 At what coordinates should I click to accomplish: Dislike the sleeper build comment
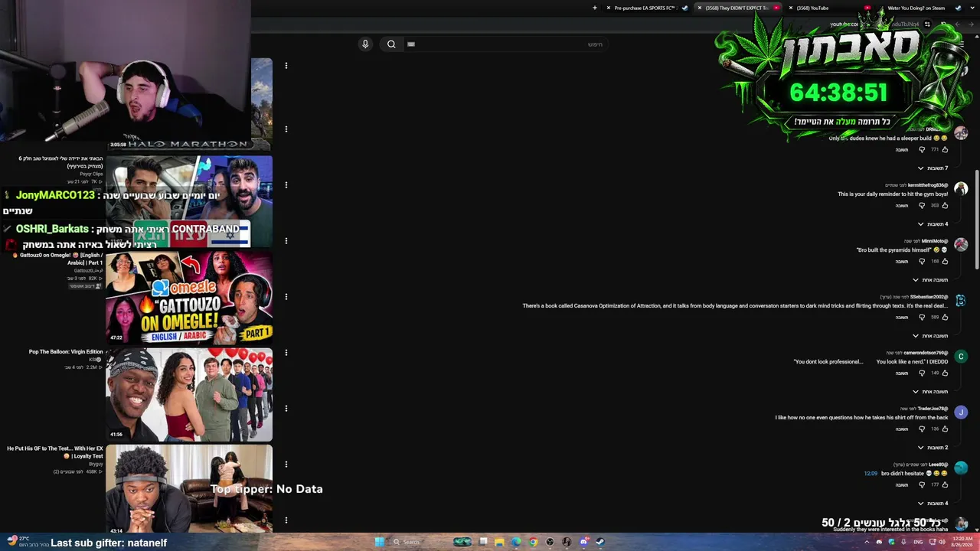(922, 150)
